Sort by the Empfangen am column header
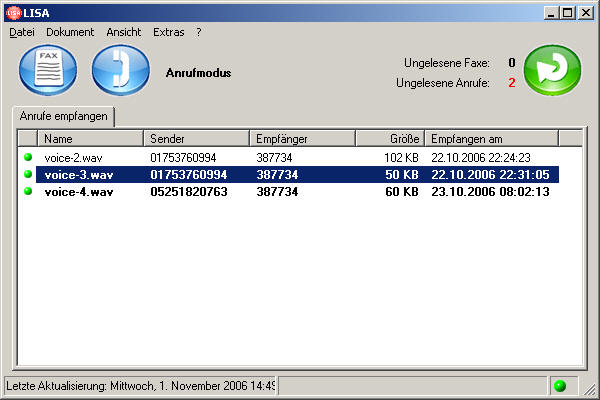Screen dimensions: 600x400 click(x=490, y=139)
